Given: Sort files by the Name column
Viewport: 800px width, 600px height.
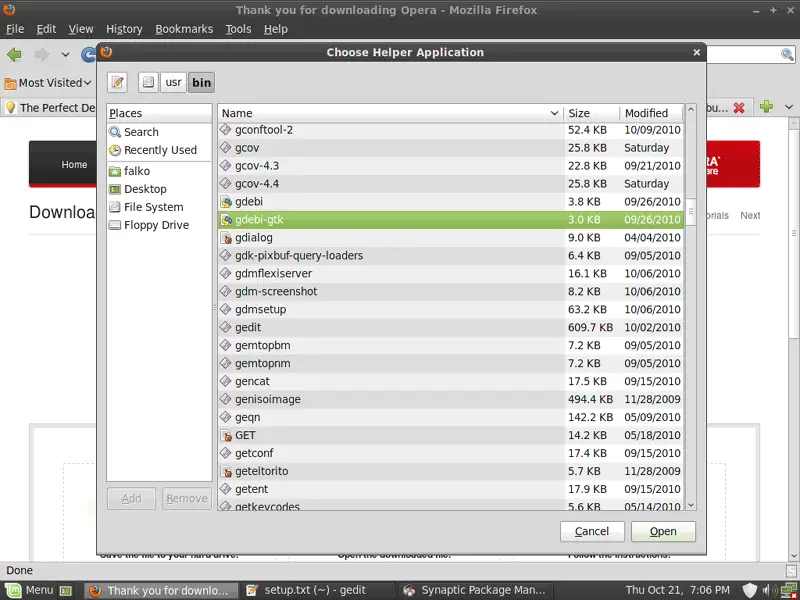Looking at the screenshot, I should [x=390, y=113].
